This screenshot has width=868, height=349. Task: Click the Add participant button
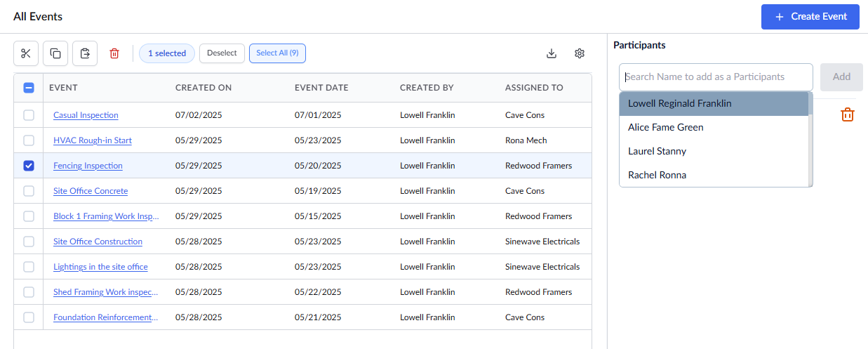pos(841,77)
